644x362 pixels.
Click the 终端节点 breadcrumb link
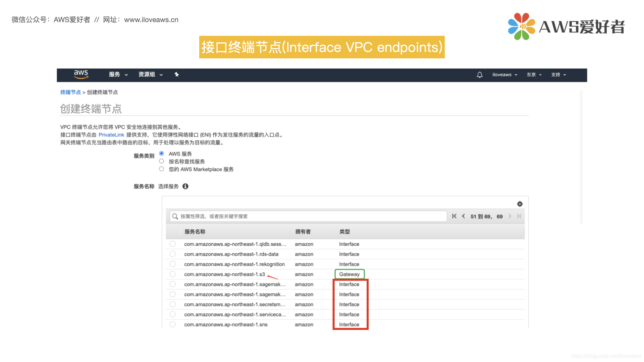tap(70, 92)
